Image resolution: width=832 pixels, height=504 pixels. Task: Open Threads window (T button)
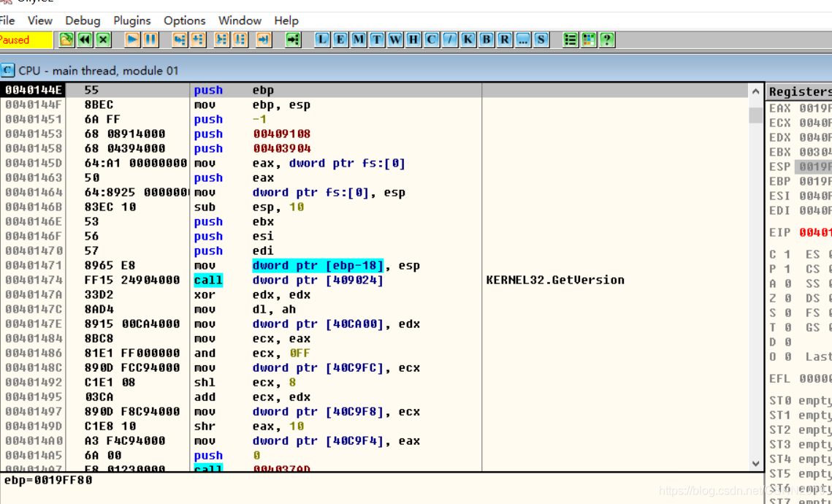point(377,39)
